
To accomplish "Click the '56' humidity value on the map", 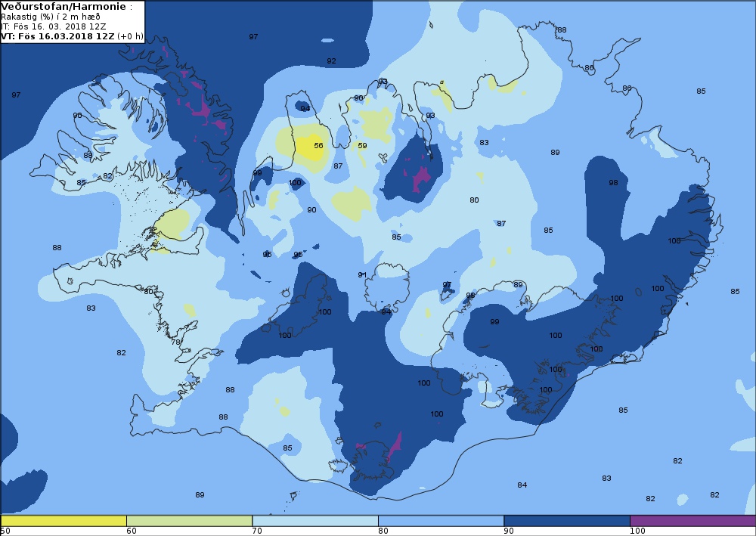I will point(319,146).
